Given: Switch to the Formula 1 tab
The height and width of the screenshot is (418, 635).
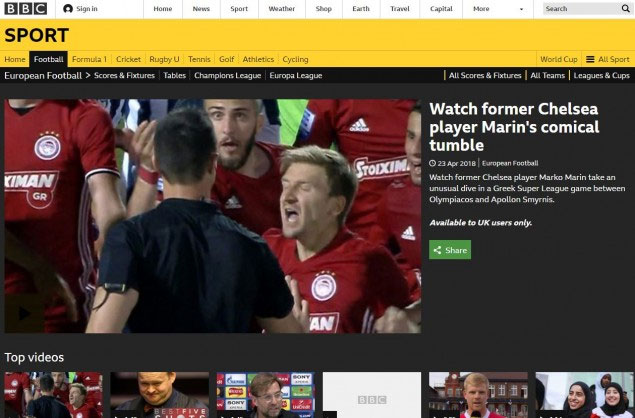Looking at the screenshot, I should 89,59.
